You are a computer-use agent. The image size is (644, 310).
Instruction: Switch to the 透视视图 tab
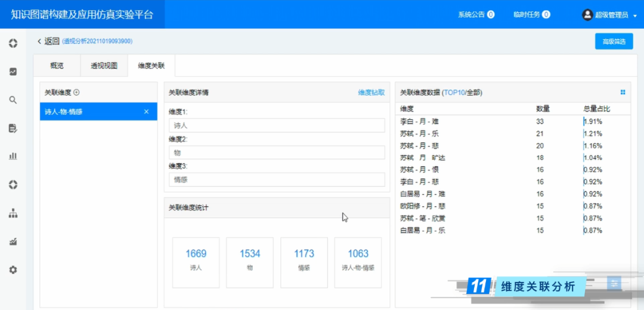click(104, 66)
